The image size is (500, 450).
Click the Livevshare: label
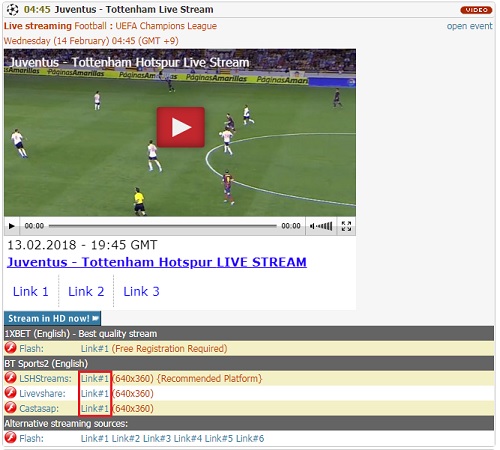(42, 394)
